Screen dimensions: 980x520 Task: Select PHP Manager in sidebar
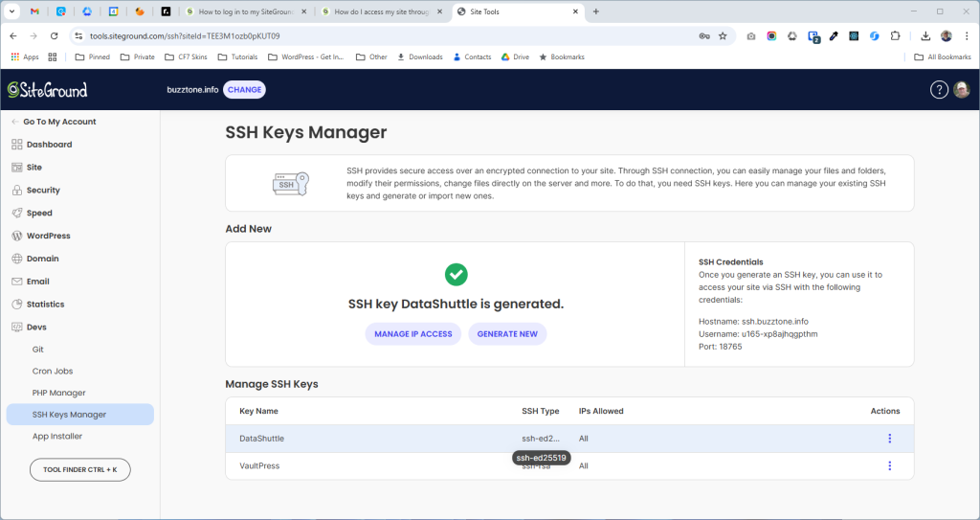[59, 393]
